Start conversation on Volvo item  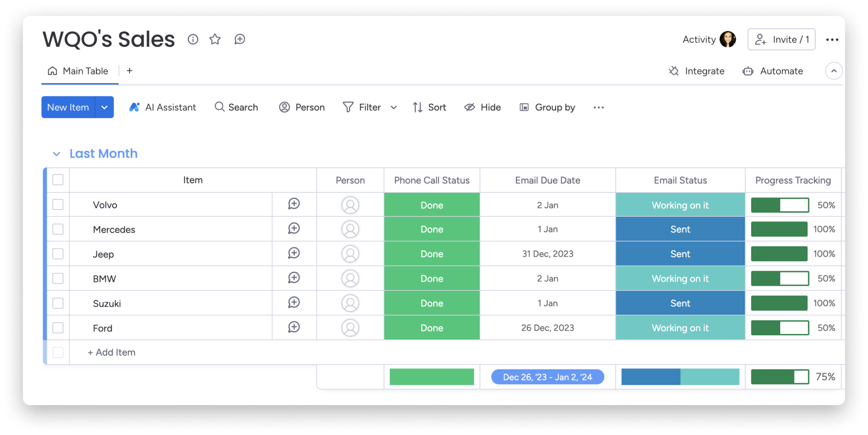[x=294, y=204]
